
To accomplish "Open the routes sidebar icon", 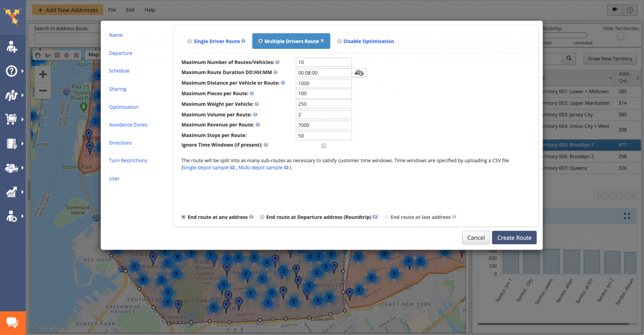I will [x=12, y=95].
